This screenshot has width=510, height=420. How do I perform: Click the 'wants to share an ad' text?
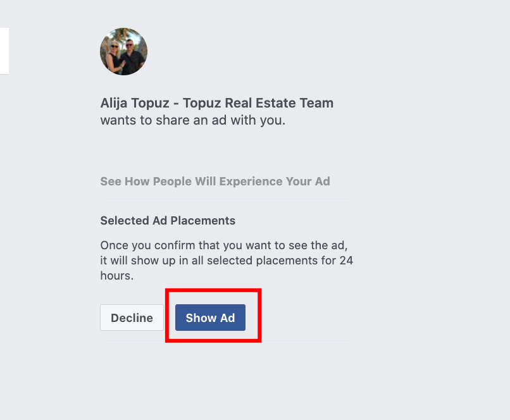pyautogui.click(x=193, y=120)
